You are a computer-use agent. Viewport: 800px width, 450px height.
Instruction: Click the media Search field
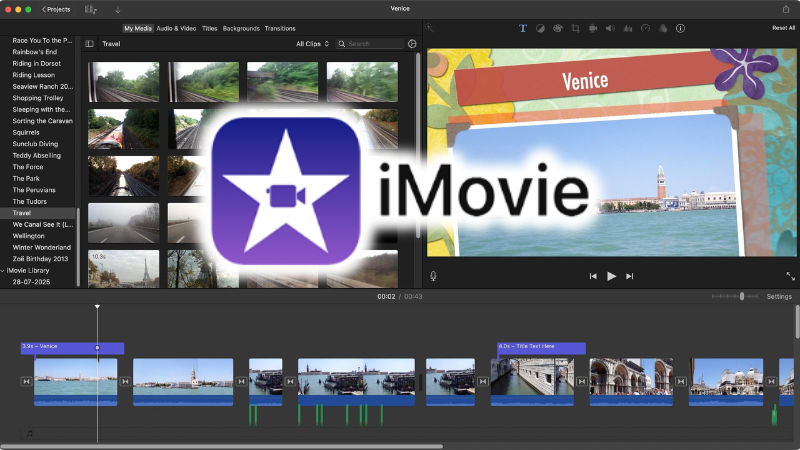370,44
